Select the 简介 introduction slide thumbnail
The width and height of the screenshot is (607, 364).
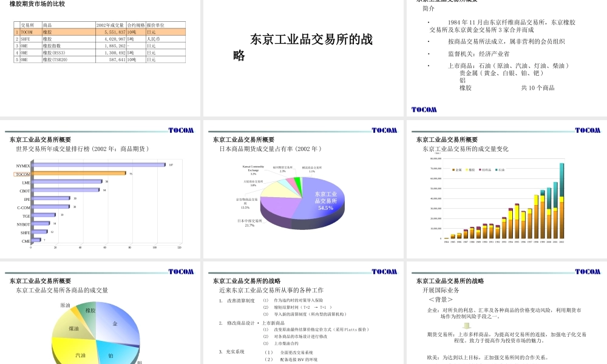507,57
